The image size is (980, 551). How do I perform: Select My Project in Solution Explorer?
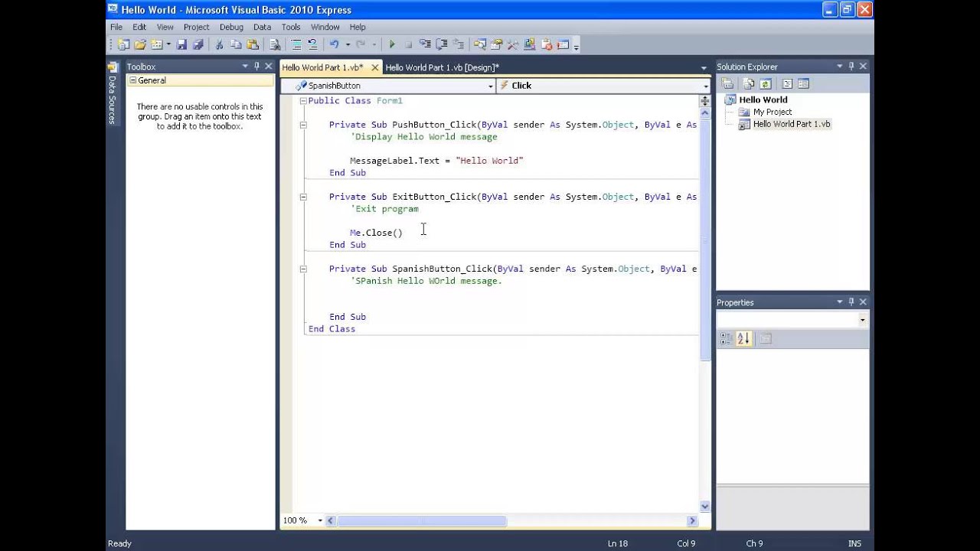click(x=772, y=112)
